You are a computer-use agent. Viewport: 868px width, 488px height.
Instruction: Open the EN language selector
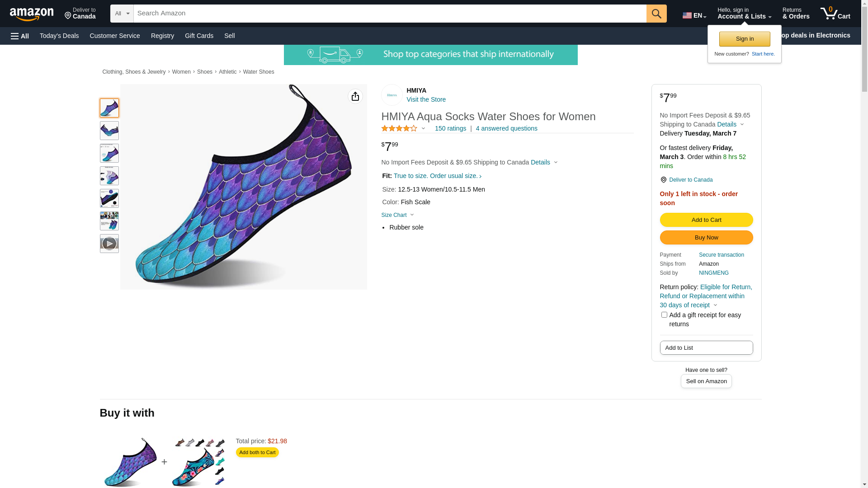pos(694,15)
